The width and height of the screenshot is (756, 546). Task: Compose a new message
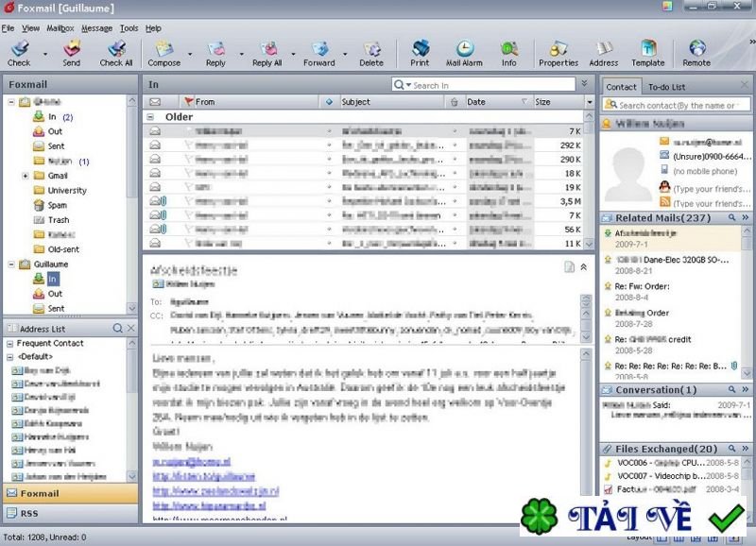click(163, 53)
